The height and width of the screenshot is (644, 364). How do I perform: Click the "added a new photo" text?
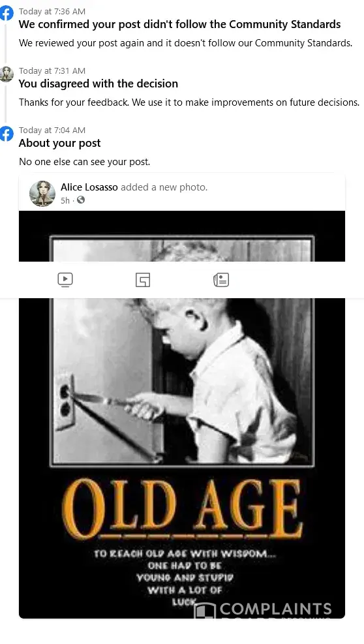coord(164,187)
